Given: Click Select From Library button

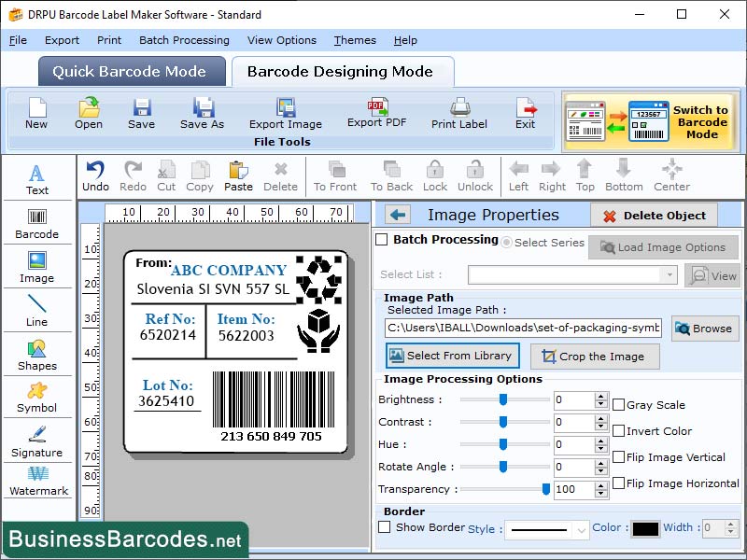Looking at the screenshot, I should click(x=452, y=356).
